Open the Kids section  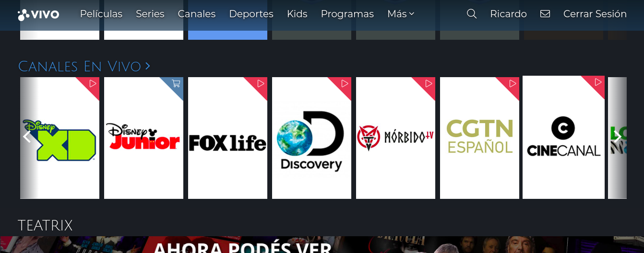(297, 14)
